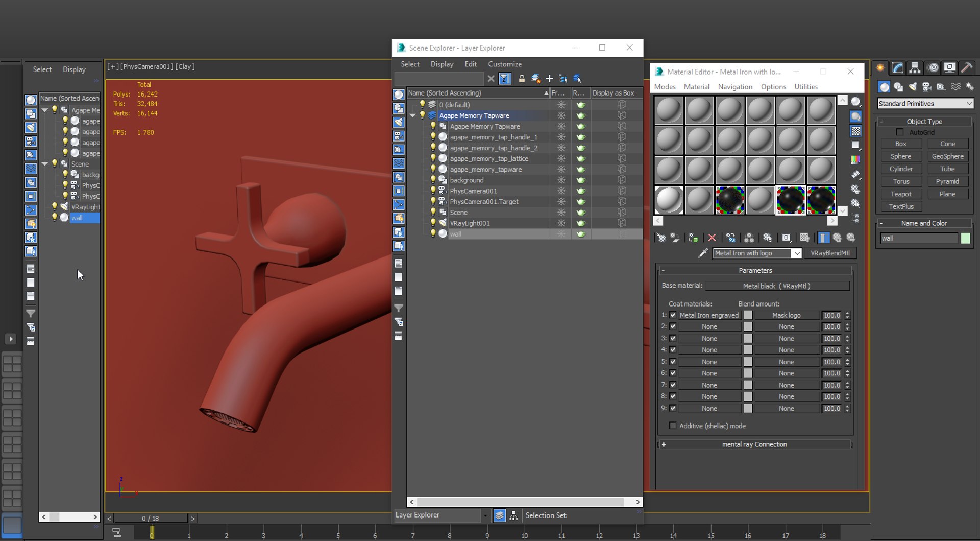The image size is (980, 541).
Task: Open the Navigation menu in Material Editor
Action: (x=735, y=87)
